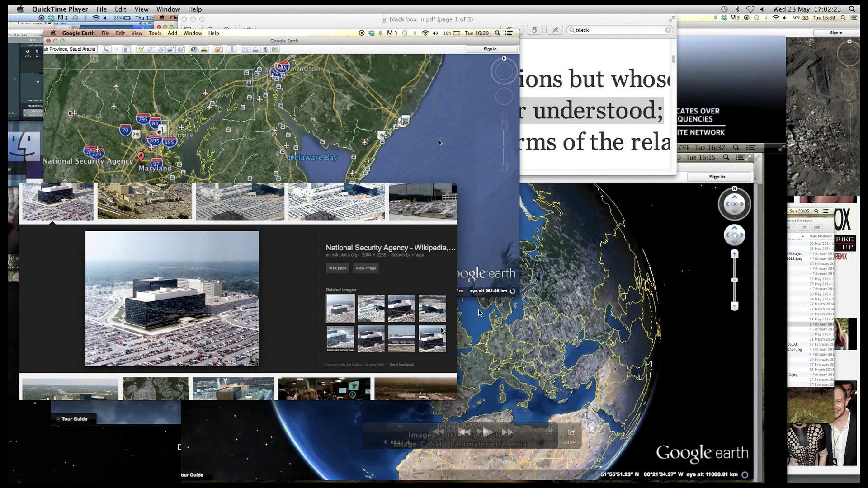This screenshot has height=488, width=868.
Task: Clear the black search in PDF window
Action: tap(668, 30)
